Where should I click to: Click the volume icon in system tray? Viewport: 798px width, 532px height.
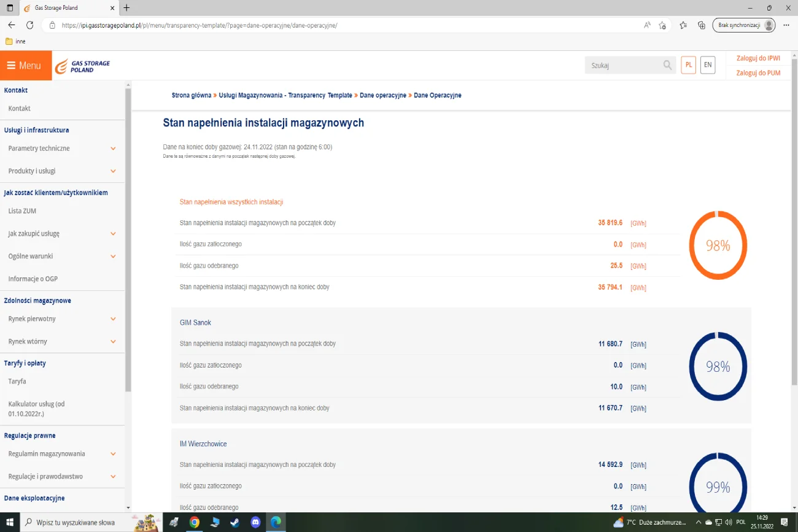pyautogui.click(x=729, y=522)
